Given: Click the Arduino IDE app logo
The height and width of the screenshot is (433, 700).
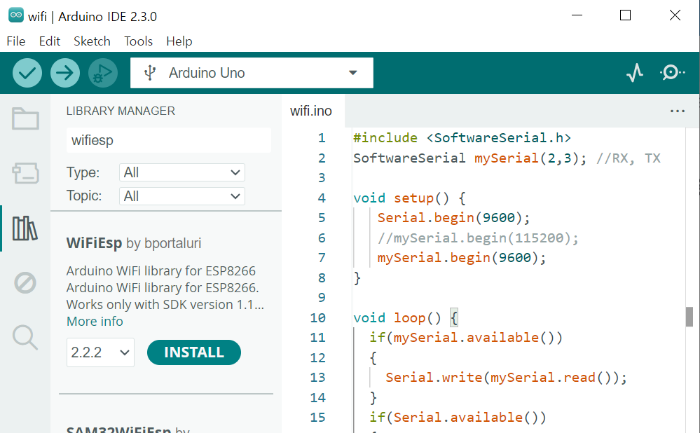Looking at the screenshot, I should [16, 16].
